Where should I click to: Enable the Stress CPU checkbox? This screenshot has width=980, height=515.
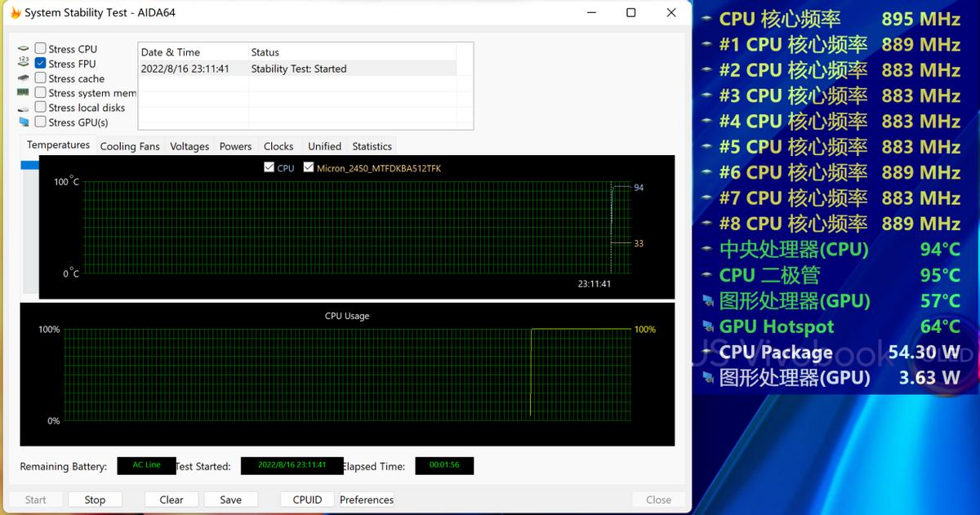(40, 47)
